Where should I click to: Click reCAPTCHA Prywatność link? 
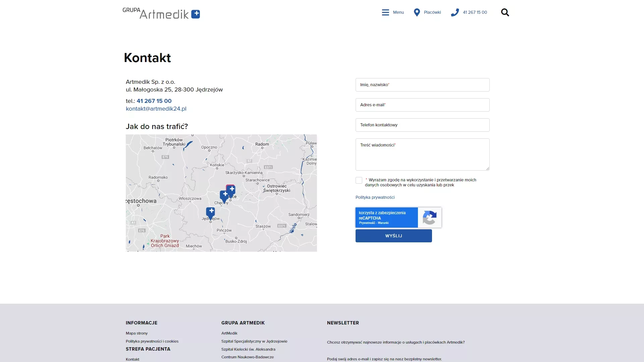[x=367, y=223]
